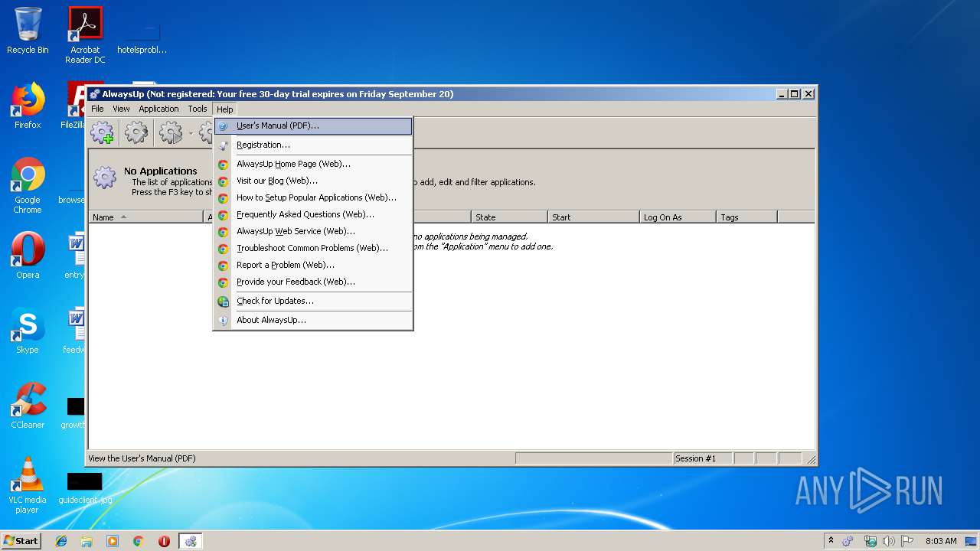Screen dimensions: 980x551
Task: Click the Tags column header
Action: tap(746, 217)
